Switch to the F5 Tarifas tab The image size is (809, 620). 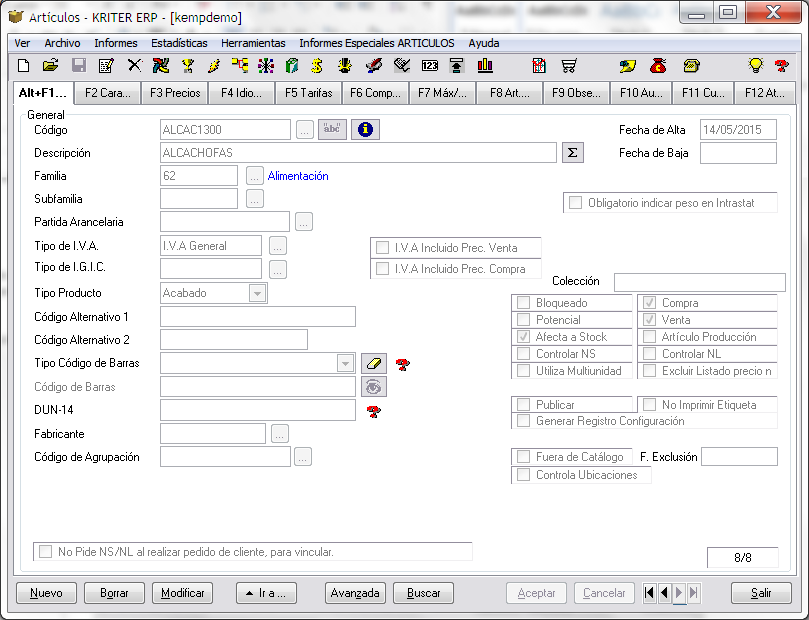pos(309,93)
